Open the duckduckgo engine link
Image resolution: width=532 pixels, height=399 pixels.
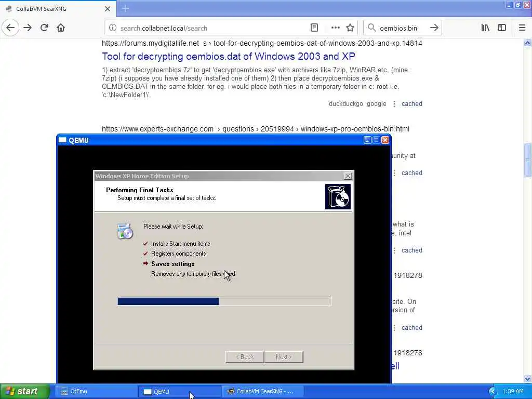coord(345,104)
